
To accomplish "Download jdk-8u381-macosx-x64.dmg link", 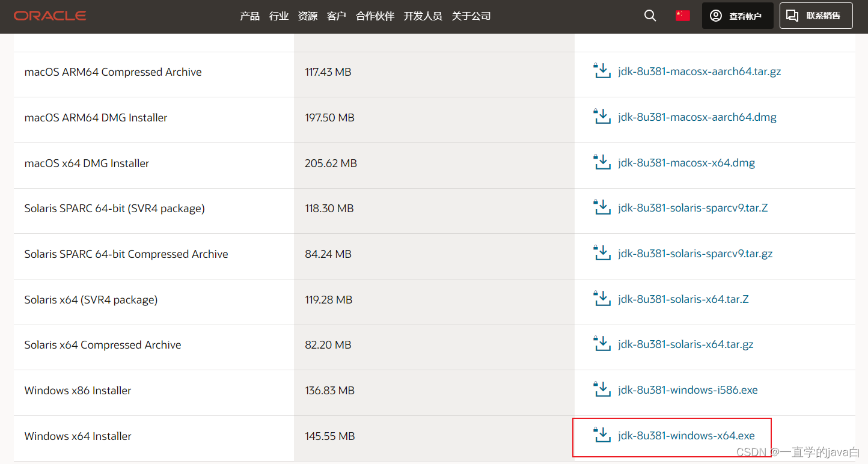I will point(686,163).
